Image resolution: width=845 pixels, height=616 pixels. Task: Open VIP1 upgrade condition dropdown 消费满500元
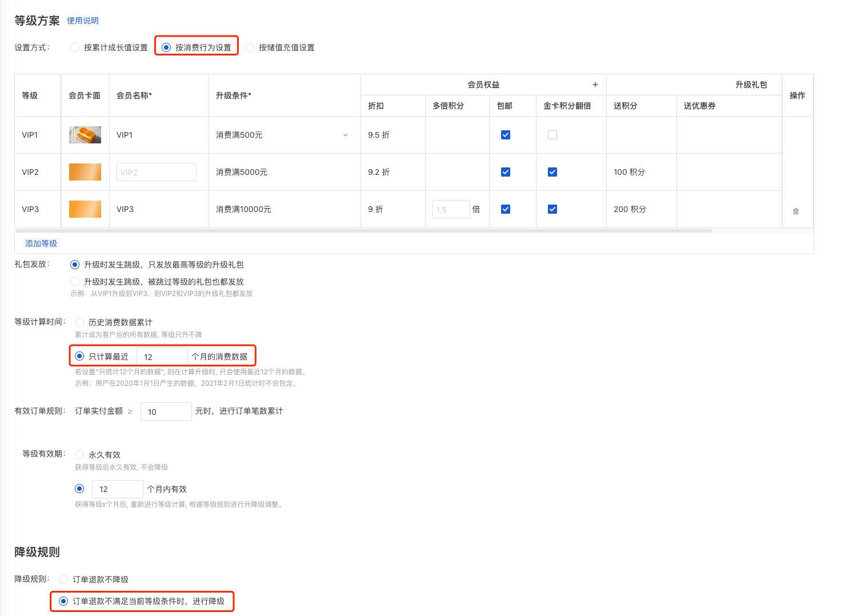pos(282,135)
